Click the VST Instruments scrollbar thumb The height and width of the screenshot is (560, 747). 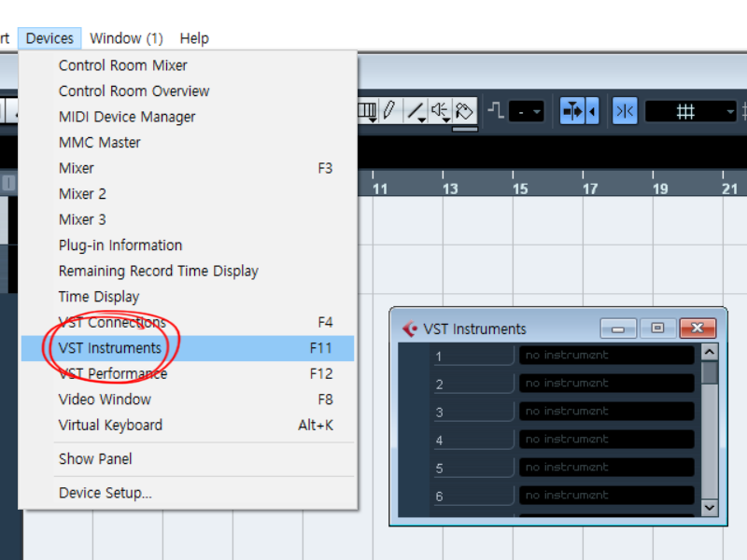tap(710, 372)
